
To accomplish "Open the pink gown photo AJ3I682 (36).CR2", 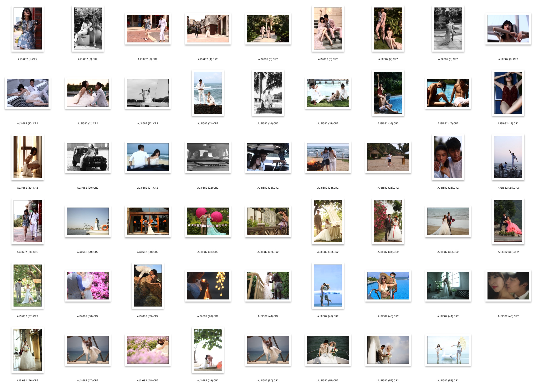I will click(508, 221).
